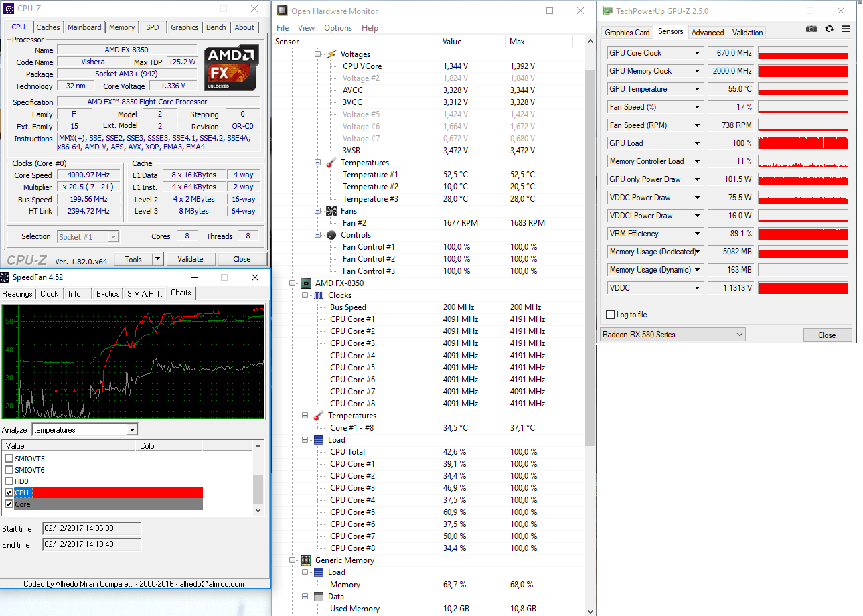Click the GPU-Z refresh icon

829,29
